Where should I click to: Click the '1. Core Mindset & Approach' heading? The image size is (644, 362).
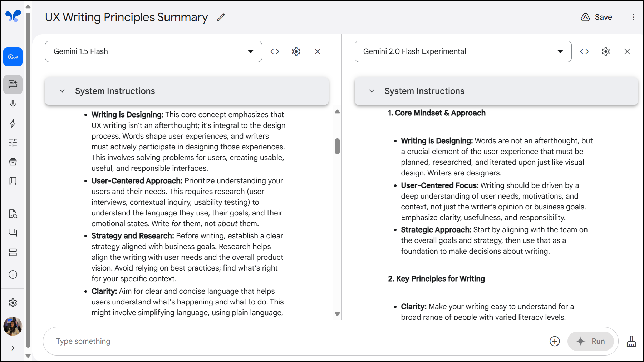pyautogui.click(x=437, y=113)
